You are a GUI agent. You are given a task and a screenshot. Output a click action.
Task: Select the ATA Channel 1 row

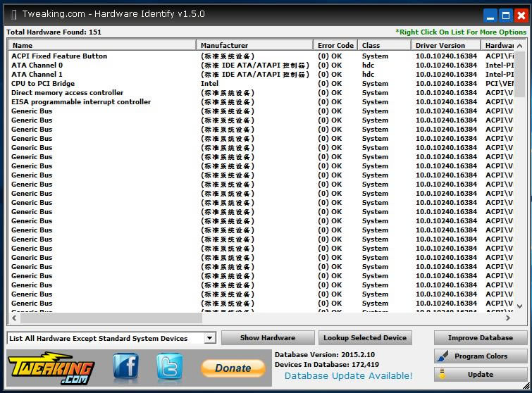point(261,74)
